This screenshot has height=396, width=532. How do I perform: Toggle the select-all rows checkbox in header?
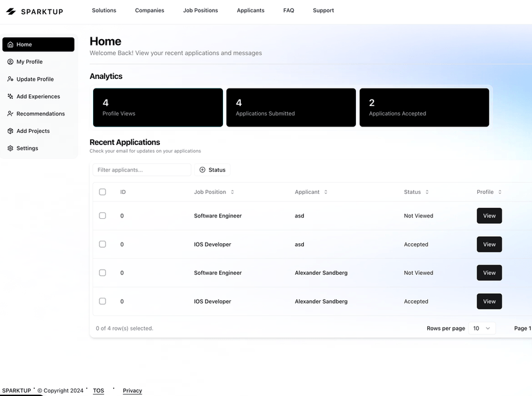(102, 192)
